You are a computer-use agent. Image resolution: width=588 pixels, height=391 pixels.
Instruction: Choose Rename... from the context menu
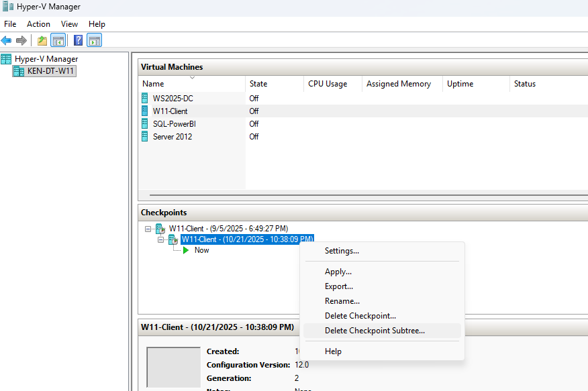382,301
